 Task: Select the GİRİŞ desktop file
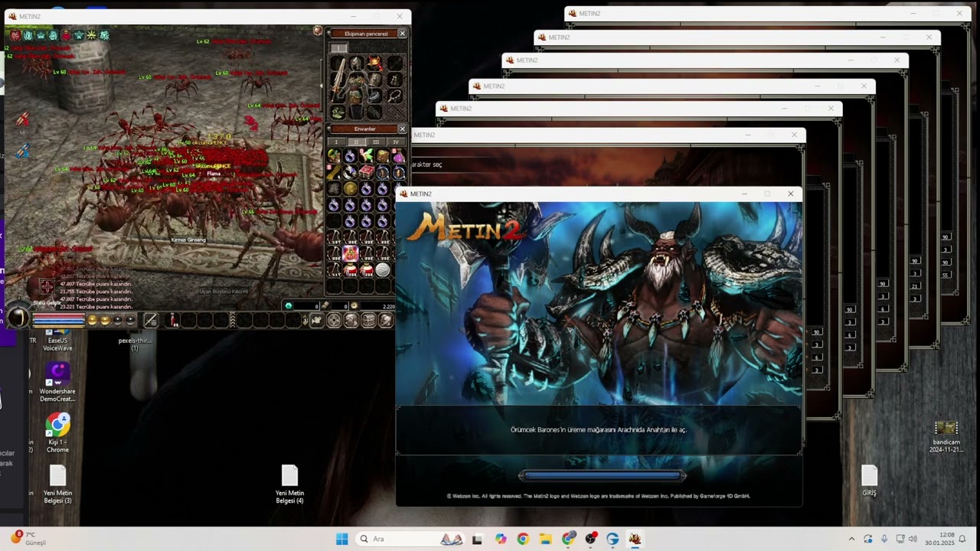(869, 481)
